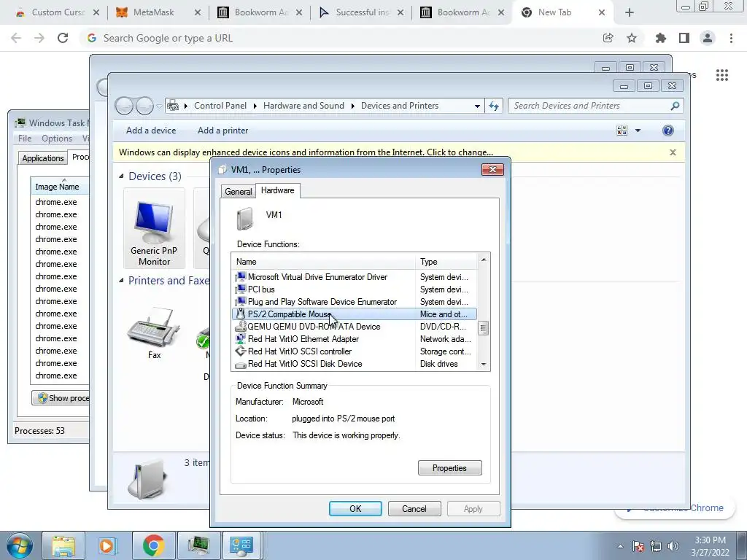Share this page icon in address bar
The width and height of the screenshot is (747, 560).
point(608,38)
